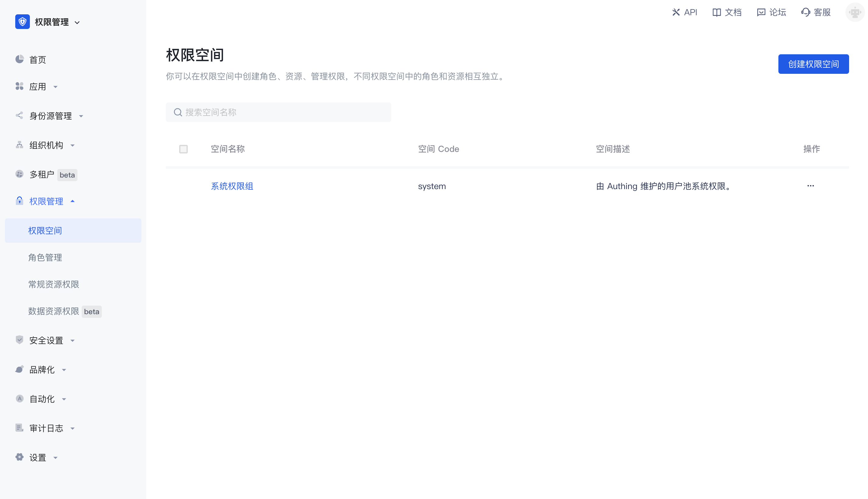The width and height of the screenshot is (868, 499).
Task: Click the 论坛 forum icon
Action: pos(761,12)
